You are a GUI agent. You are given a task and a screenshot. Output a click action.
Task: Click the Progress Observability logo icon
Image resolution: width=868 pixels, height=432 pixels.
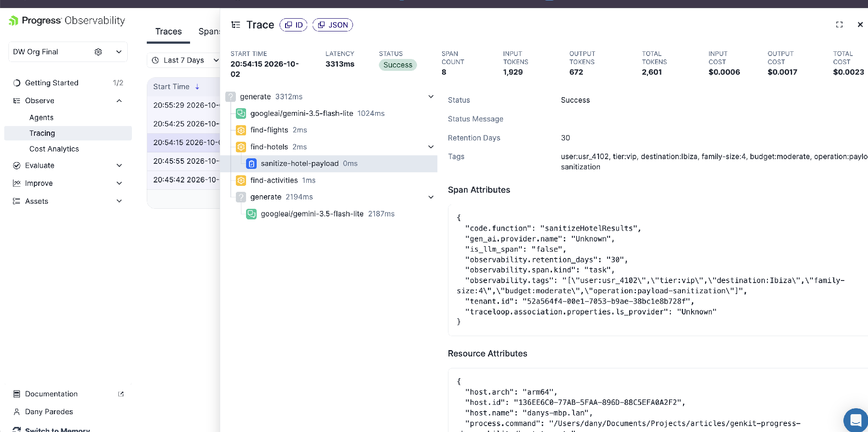tap(14, 20)
